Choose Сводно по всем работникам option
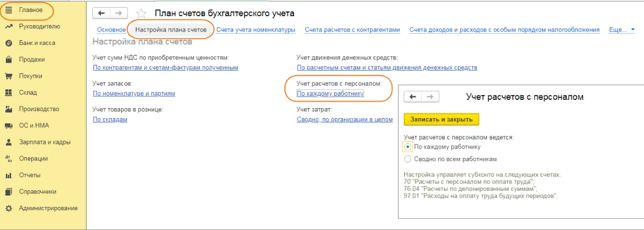This screenshot has height=230, width=644. coord(408,159)
